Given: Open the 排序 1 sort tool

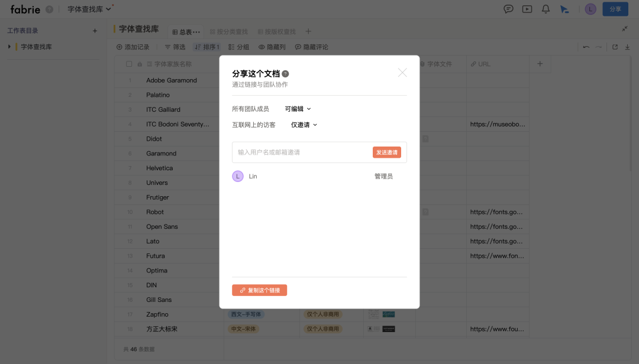Looking at the screenshot, I should point(207,47).
